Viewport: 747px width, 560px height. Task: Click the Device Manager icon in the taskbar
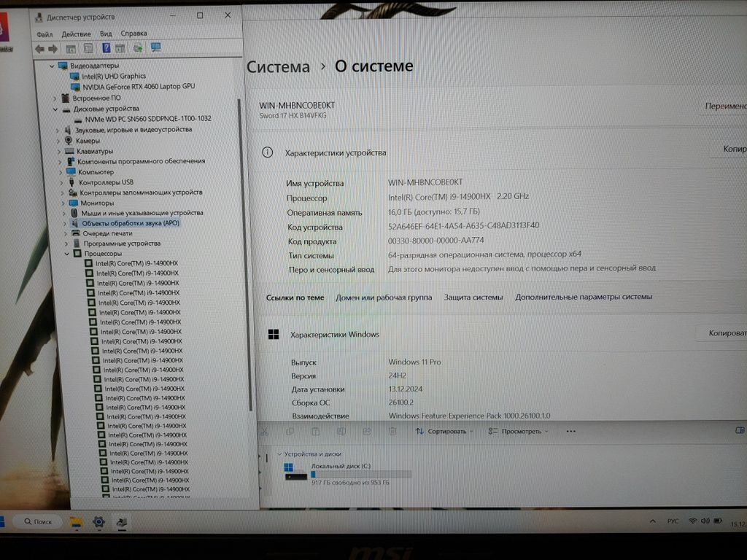[121, 522]
